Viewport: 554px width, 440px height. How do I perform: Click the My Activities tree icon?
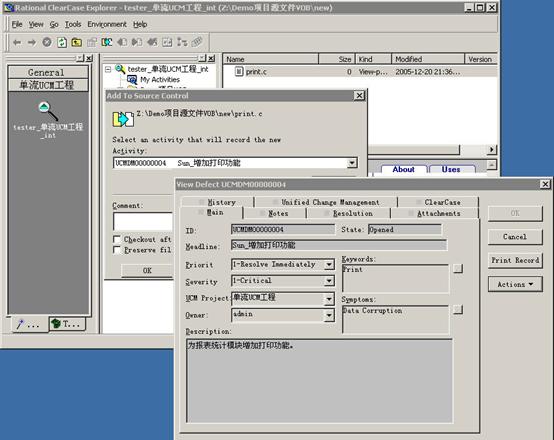click(132, 80)
